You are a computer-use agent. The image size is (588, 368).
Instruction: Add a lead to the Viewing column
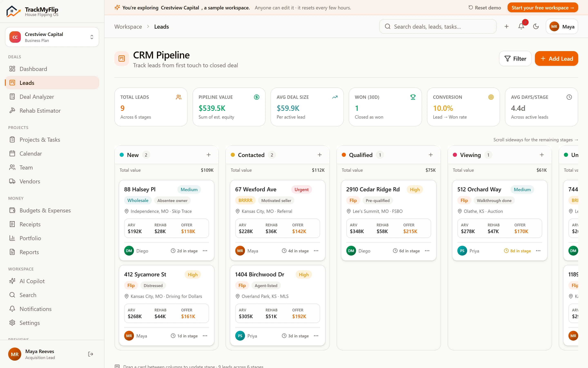coord(542,155)
